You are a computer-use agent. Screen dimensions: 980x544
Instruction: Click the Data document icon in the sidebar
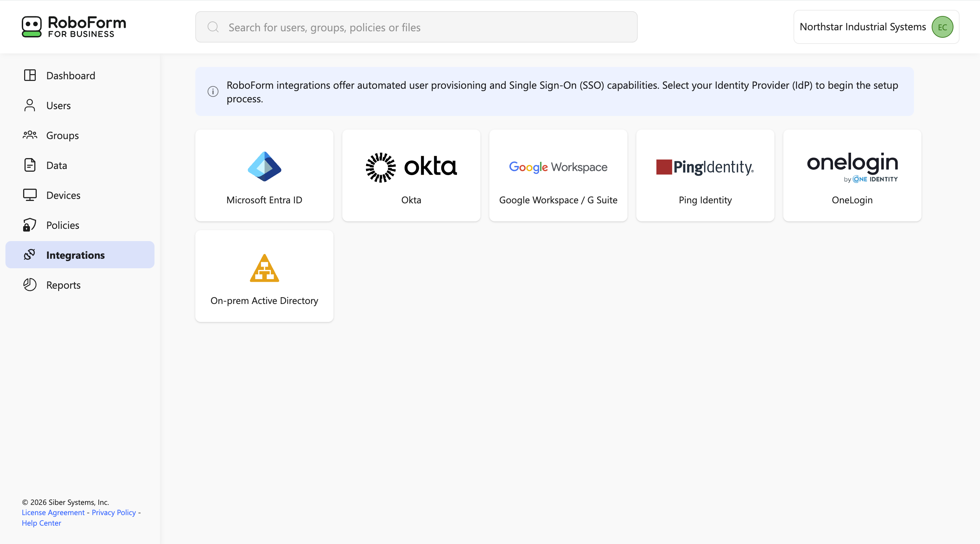[x=30, y=165]
